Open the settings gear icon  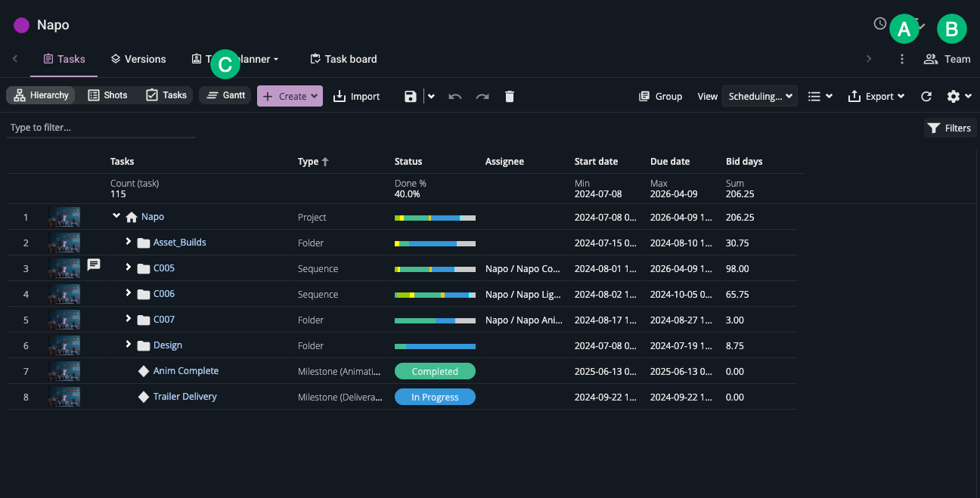(954, 96)
